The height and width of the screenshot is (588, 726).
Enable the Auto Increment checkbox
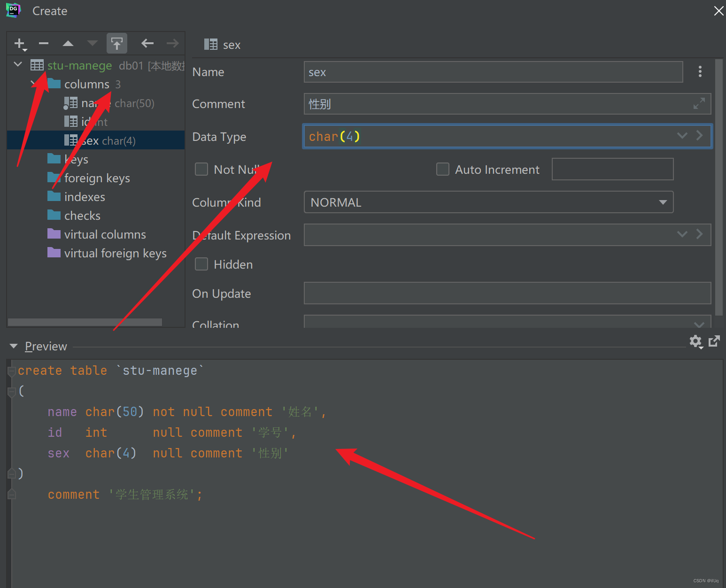point(443,169)
